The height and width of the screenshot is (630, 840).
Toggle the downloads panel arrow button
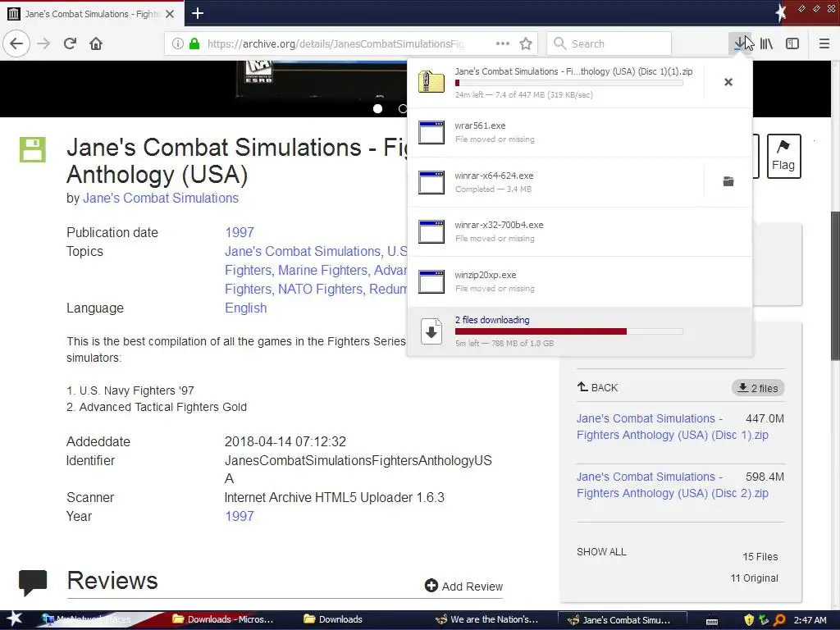[739, 43]
